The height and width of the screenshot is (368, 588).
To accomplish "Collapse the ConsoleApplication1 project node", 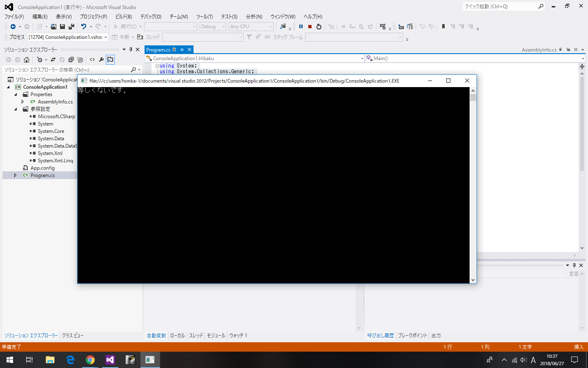I will coord(8,87).
